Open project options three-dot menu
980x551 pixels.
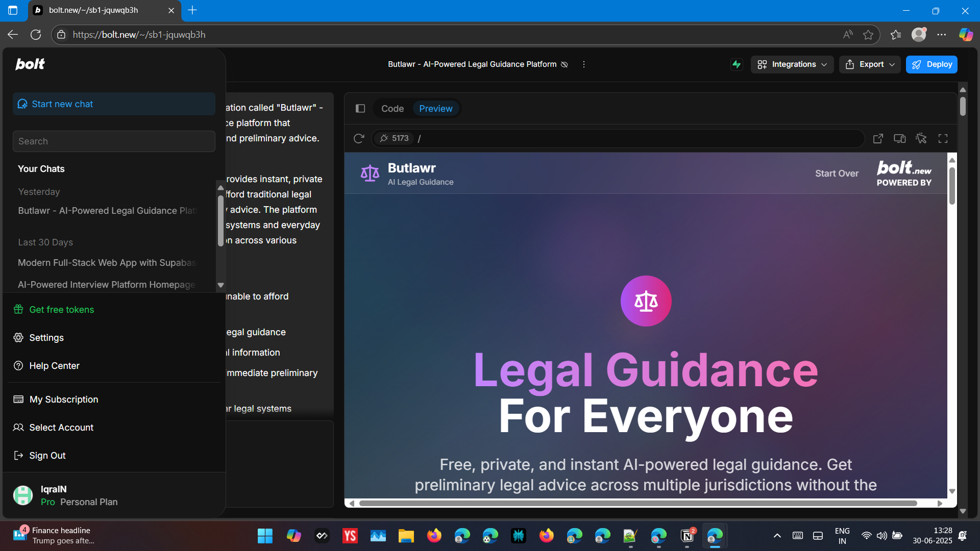(x=583, y=64)
